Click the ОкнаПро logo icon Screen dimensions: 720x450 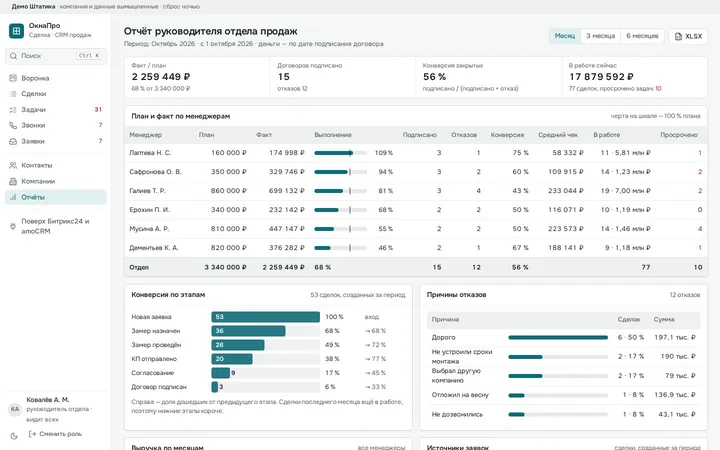pyautogui.click(x=17, y=31)
